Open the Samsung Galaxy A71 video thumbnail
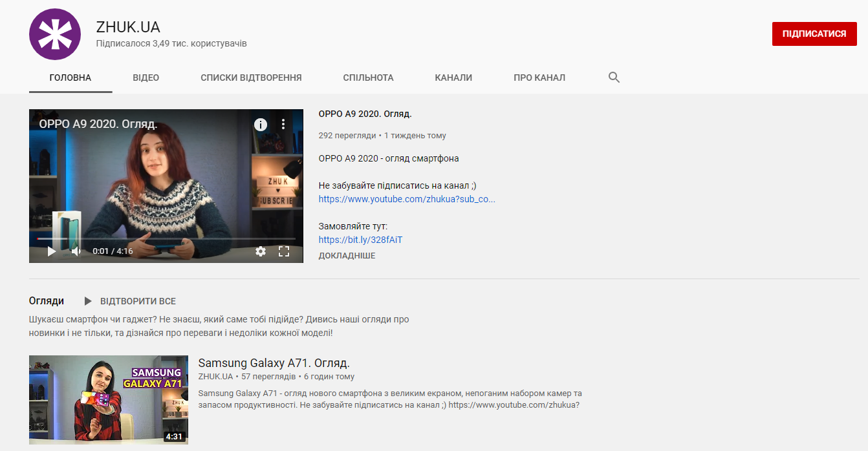The width and height of the screenshot is (868, 451). [x=109, y=399]
